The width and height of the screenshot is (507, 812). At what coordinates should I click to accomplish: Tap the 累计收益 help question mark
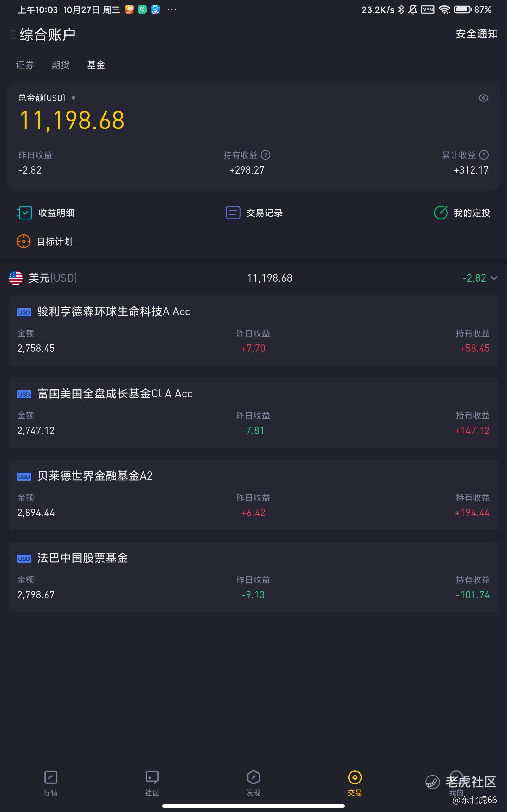coord(484,155)
